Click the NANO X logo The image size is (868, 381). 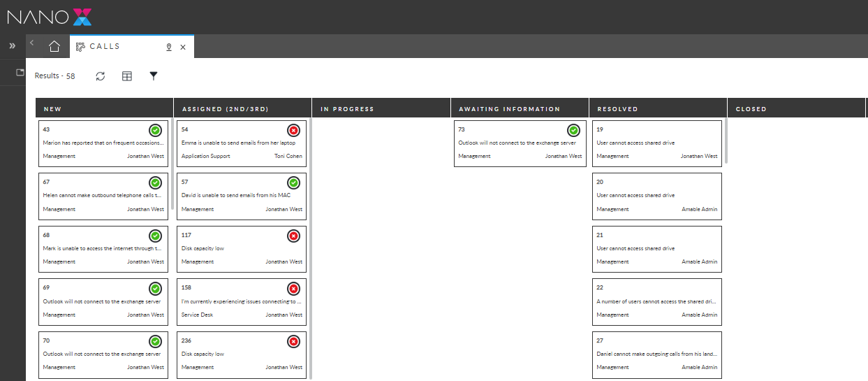click(50, 17)
